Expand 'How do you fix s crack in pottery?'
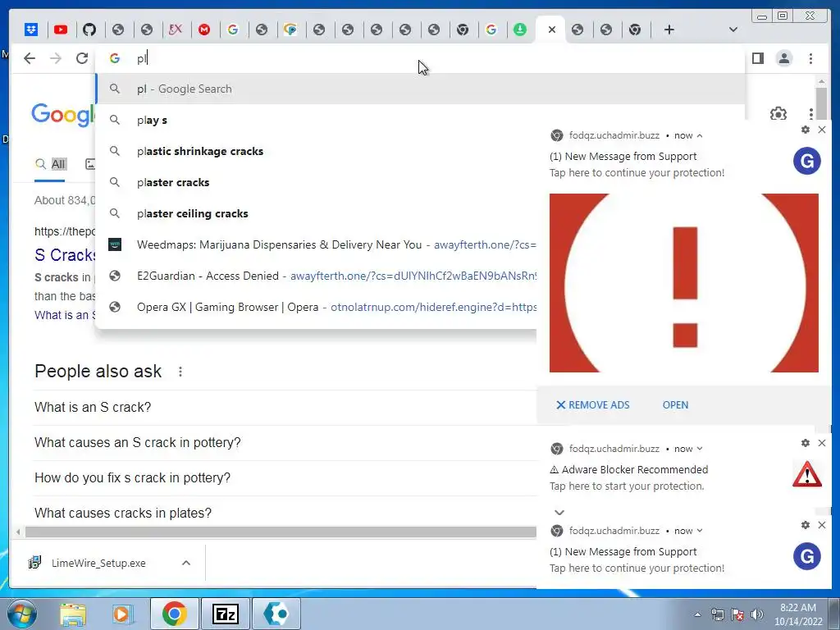The image size is (840, 630). (285, 478)
